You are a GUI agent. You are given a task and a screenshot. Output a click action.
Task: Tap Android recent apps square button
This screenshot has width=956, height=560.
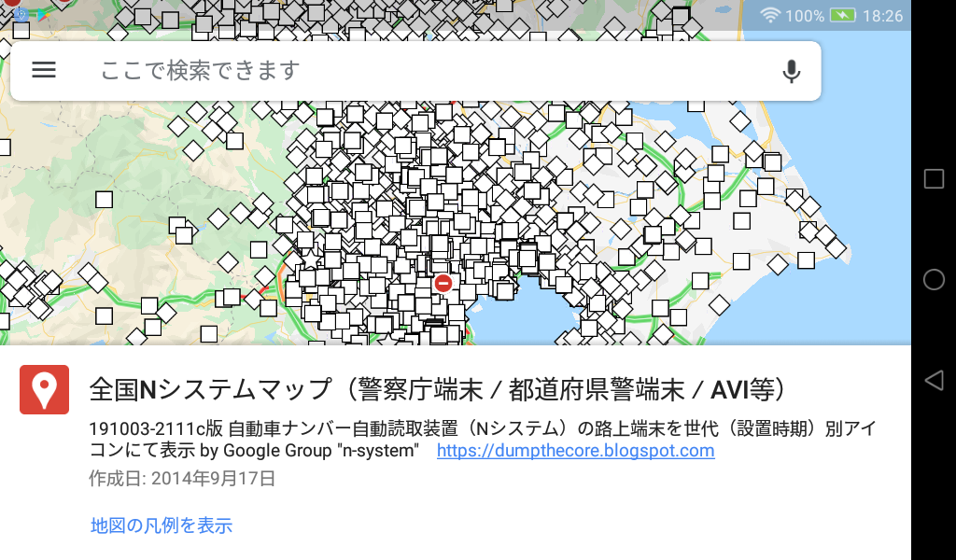click(934, 178)
